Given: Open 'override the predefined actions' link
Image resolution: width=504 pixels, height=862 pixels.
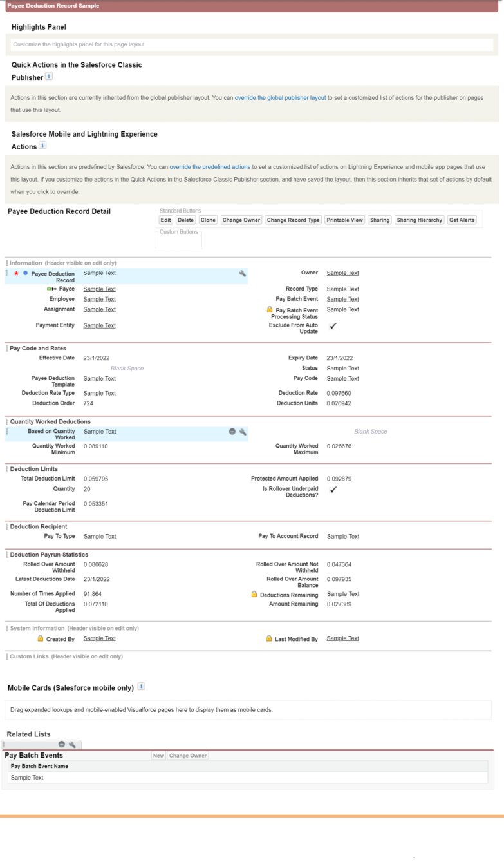Looking at the screenshot, I should 210,167.
